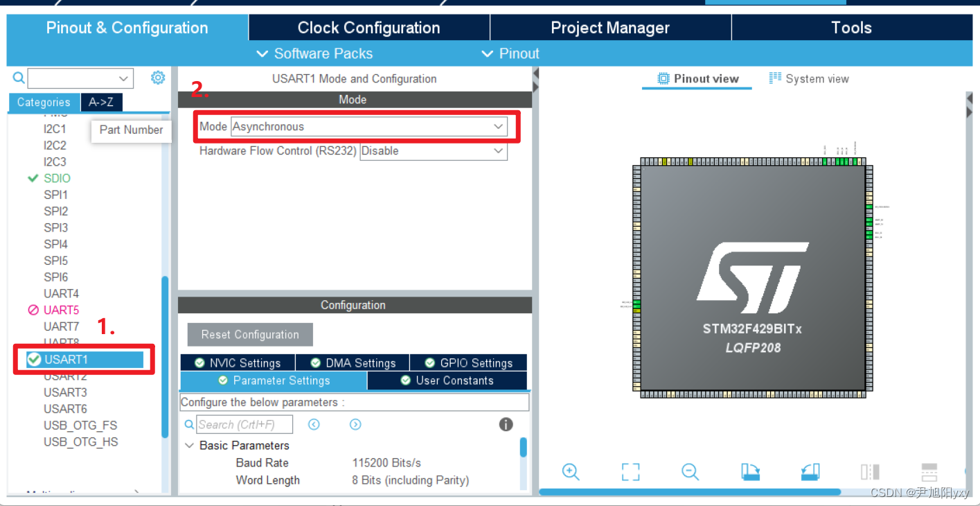Click the Reset Configuration button
980x506 pixels.
tap(250, 334)
